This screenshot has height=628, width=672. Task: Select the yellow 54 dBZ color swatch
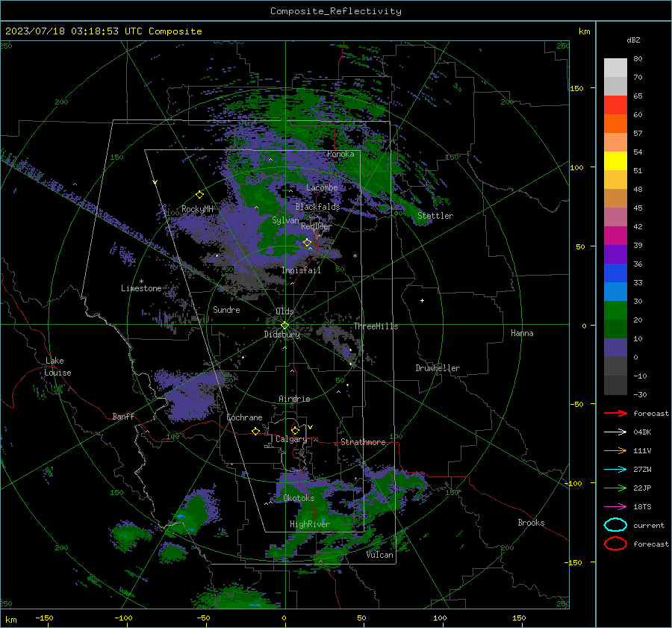point(615,161)
